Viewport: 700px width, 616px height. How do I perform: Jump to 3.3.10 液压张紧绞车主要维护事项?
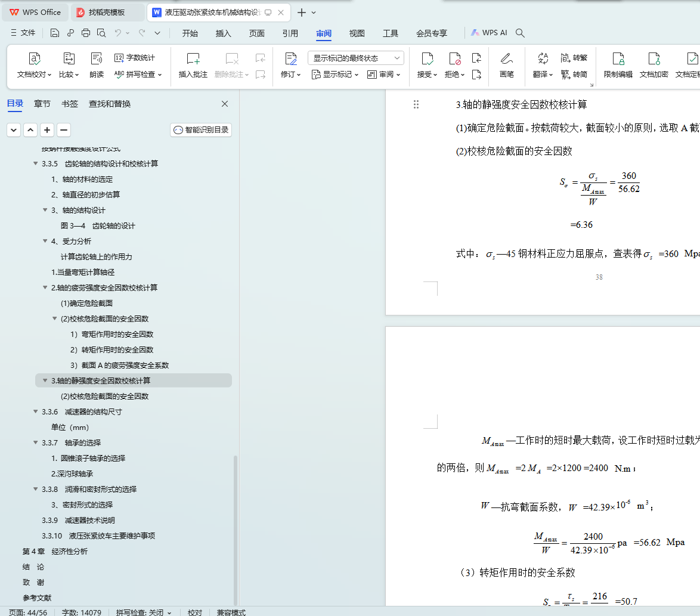pyautogui.click(x=98, y=535)
